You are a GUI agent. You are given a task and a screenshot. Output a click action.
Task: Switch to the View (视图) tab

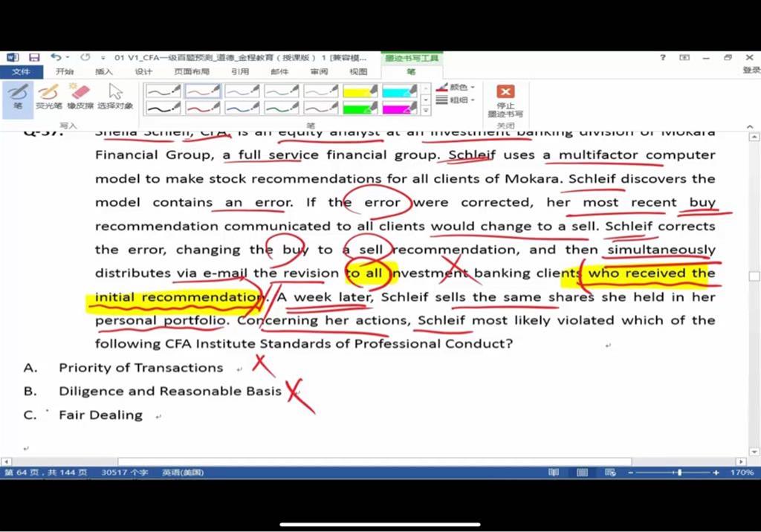[x=358, y=72]
